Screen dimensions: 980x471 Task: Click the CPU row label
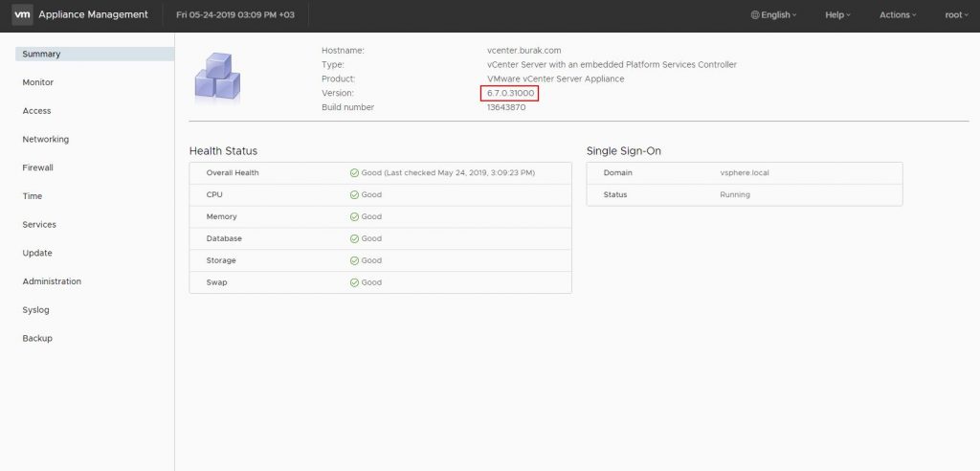[x=214, y=194]
